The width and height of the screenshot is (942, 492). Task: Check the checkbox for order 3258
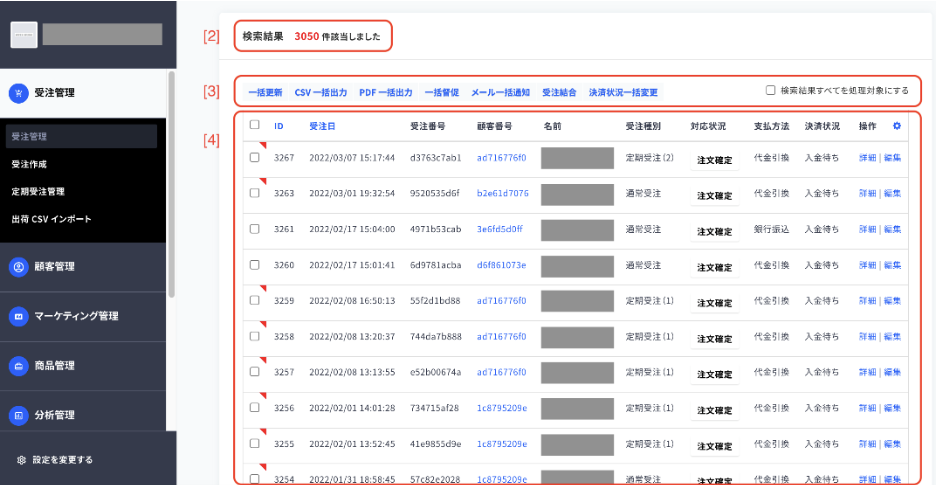pos(255,336)
